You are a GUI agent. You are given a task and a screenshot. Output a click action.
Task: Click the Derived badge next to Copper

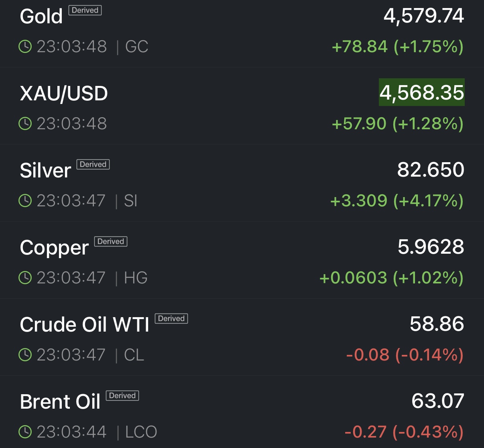coord(110,242)
